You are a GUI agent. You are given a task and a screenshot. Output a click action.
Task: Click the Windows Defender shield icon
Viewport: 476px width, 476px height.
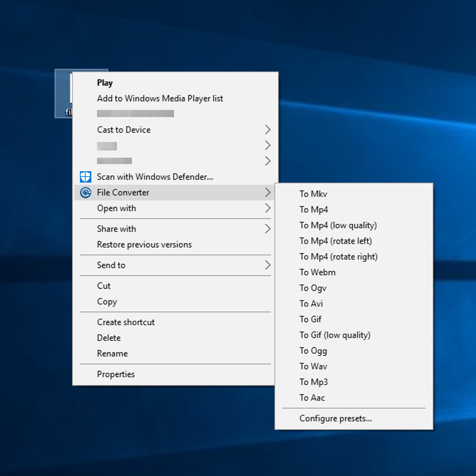86,177
